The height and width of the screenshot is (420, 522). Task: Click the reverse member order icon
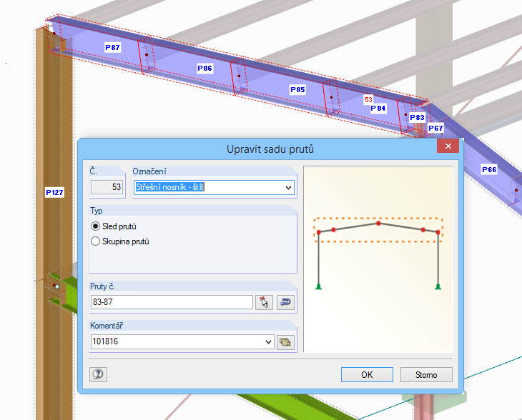coord(285,302)
